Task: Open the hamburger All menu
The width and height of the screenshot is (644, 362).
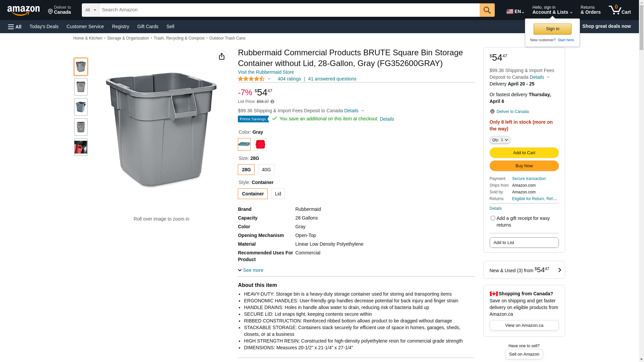Action: pyautogui.click(x=15, y=26)
